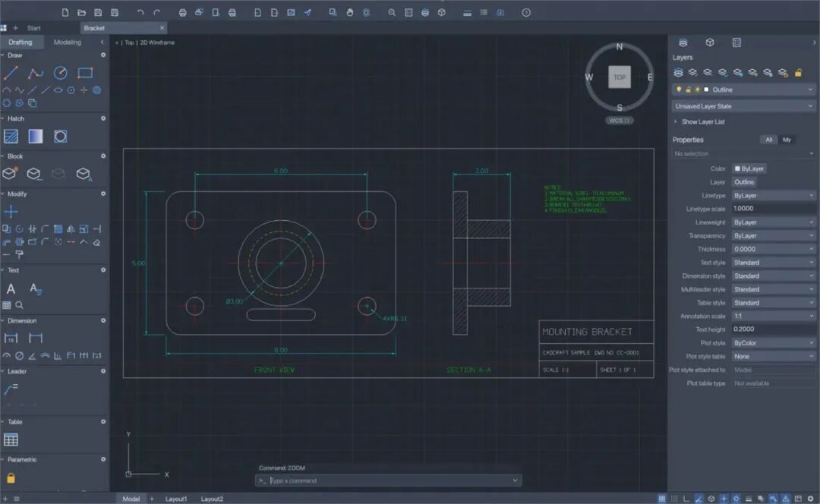Toggle the Outline layer lock icon
Image resolution: width=820 pixels, height=504 pixels.
click(x=688, y=90)
